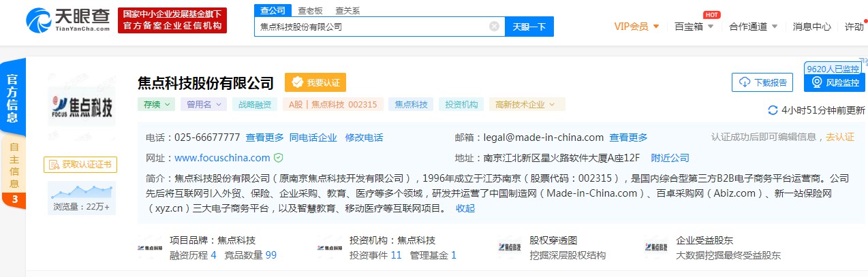Click the 焦点科技 company logo thumbnail
868x277 pixels.
click(81, 105)
